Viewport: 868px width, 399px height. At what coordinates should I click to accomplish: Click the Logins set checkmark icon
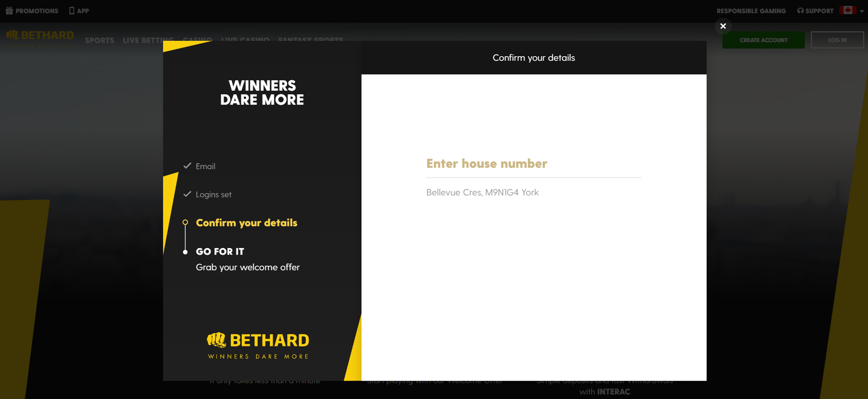(187, 194)
